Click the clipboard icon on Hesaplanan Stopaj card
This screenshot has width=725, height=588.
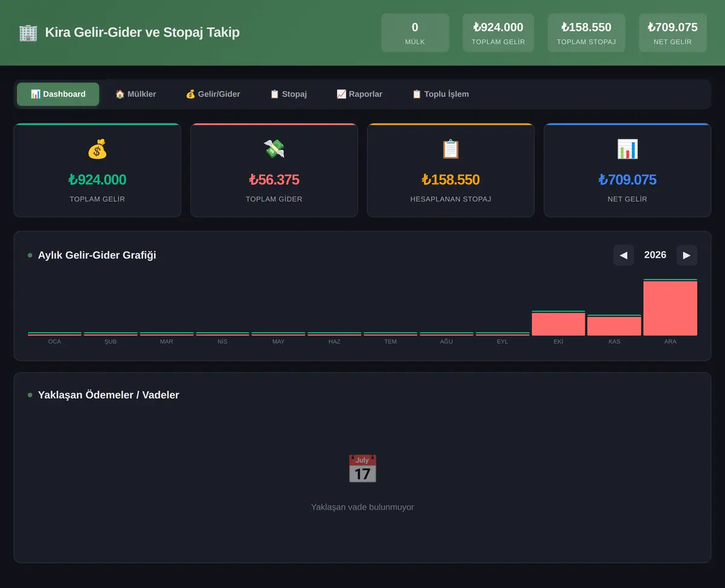coord(451,149)
